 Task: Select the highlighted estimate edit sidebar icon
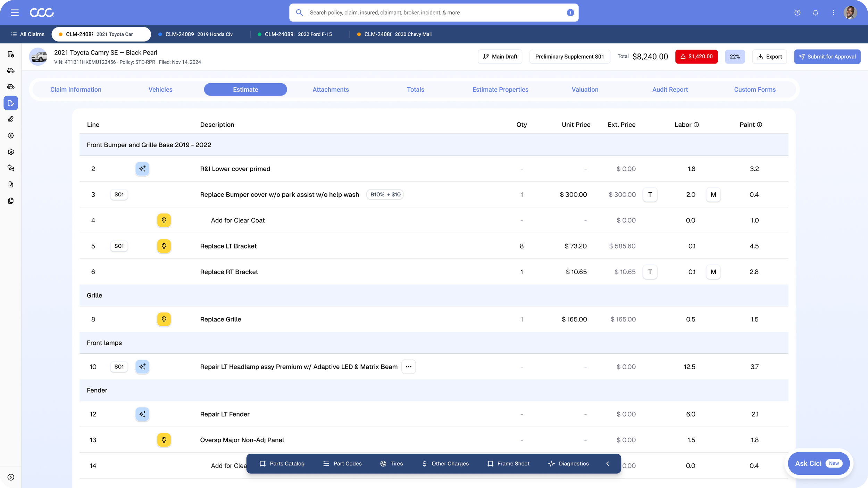[x=11, y=103]
